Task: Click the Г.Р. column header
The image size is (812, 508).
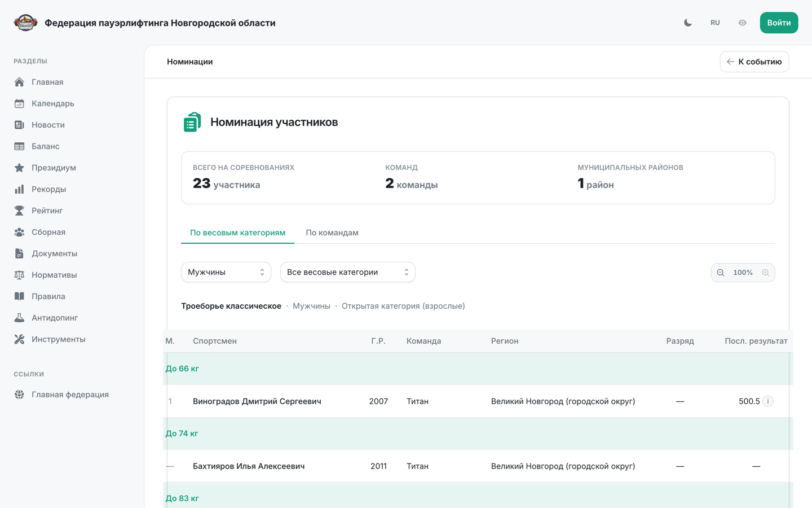Action: coord(378,341)
